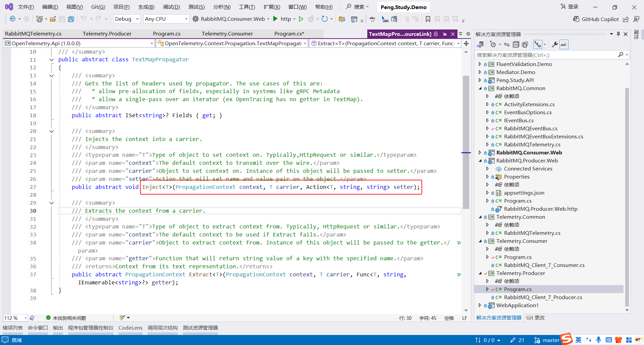Viewport: 644px width, 345px height.
Task: Switch to the Program.cs* tab
Action: click(289, 34)
